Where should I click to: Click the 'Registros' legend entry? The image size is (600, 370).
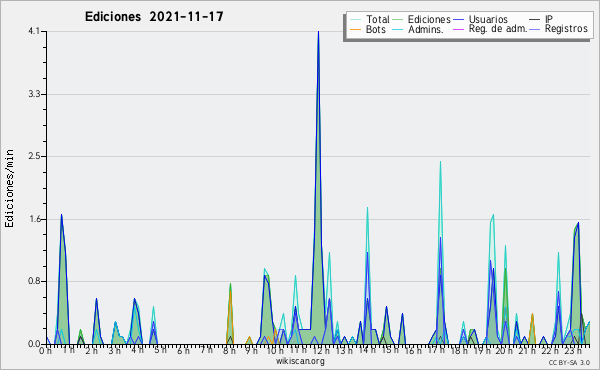click(x=566, y=29)
